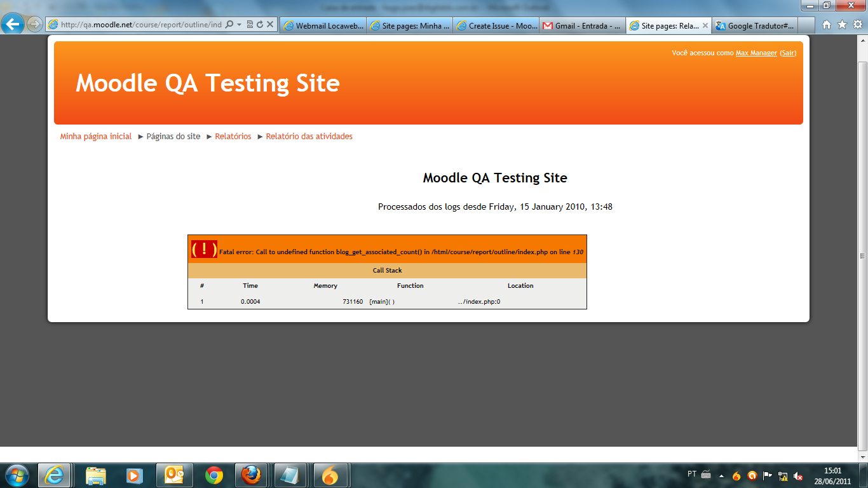Click the ../index.php:0 location cell
Viewport: 868px width, 488px height.
479,302
